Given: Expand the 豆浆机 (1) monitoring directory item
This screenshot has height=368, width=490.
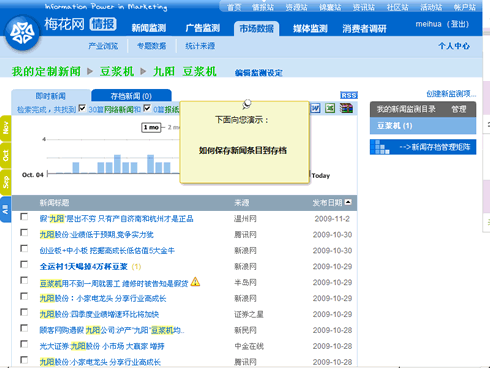Looking at the screenshot, I should tap(423, 126).
